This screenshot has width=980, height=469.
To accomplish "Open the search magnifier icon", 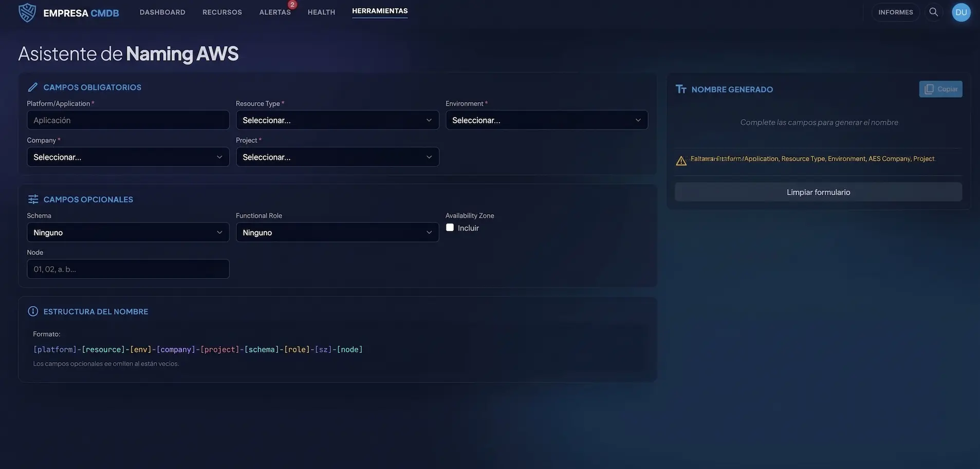I will pos(933,12).
